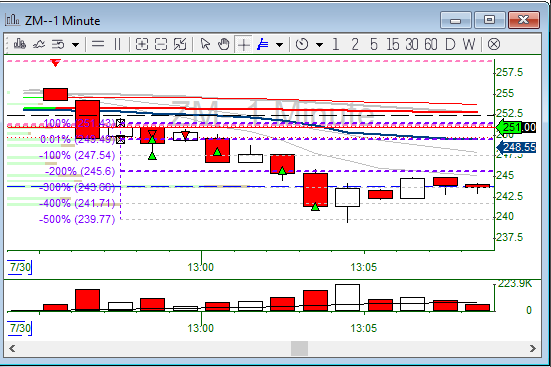Viewport: 551px width, 367px height.
Task: Click the fit chart to window icon
Action: 180,44
